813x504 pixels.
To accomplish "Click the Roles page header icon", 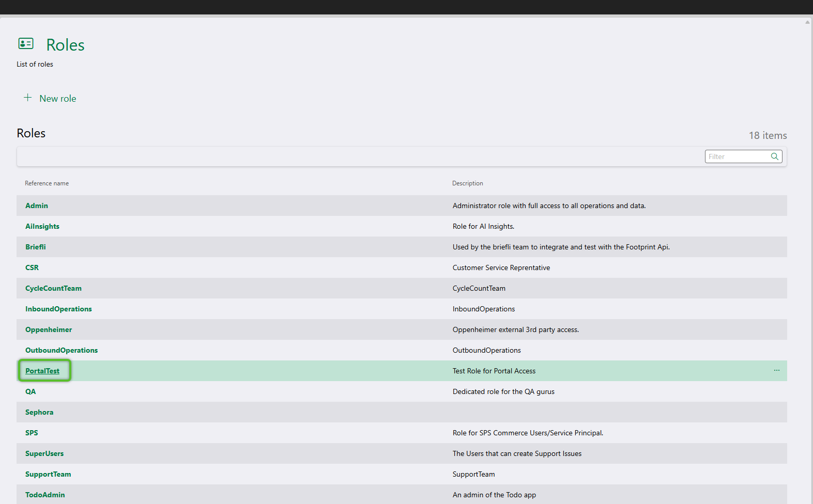I will [x=26, y=43].
